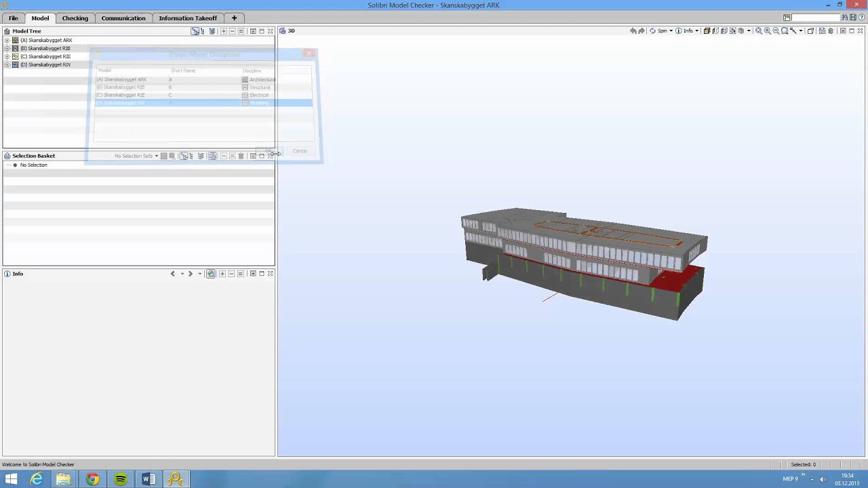The height and width of the screenshot is (488, 868).
Task: Activate zoom window selection tool
Action: (x=785, y=30)
